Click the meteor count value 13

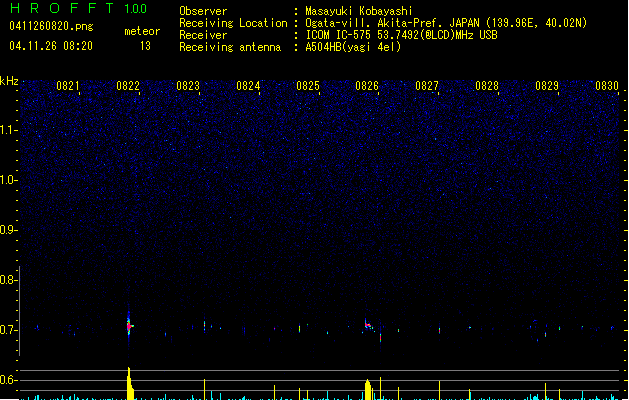click(x=145, y=46)
